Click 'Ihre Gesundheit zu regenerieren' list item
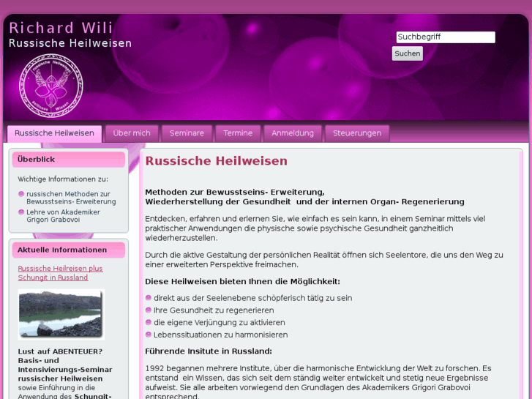The width and height of the screenshot is (532, 399). coord(214,310)
